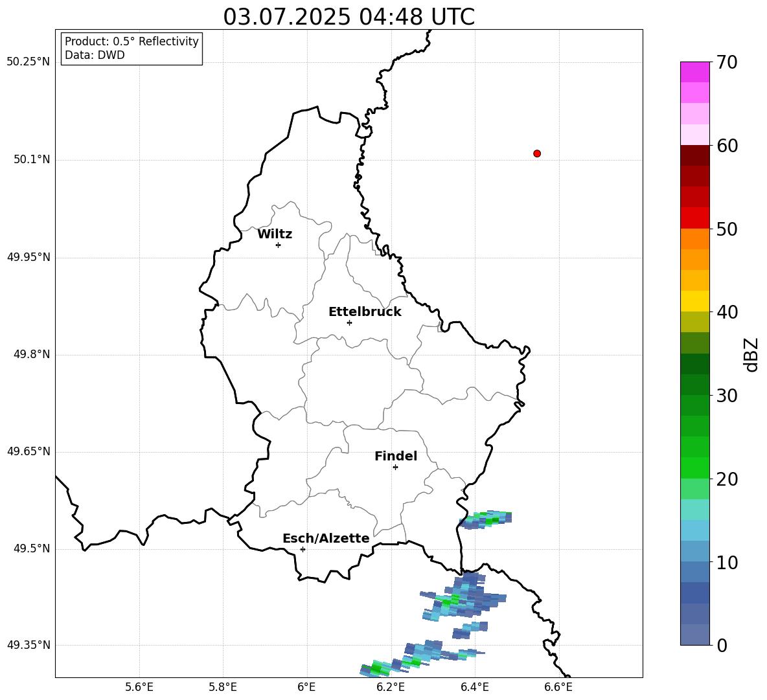Click the 0 colorbar tick label
Screen dimensions: 767x700
click(x=722, y=646)
